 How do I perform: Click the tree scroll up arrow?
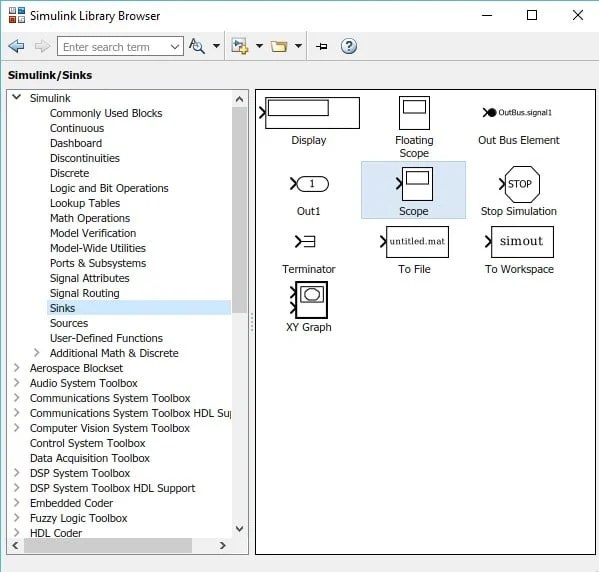tap(240, 99)
